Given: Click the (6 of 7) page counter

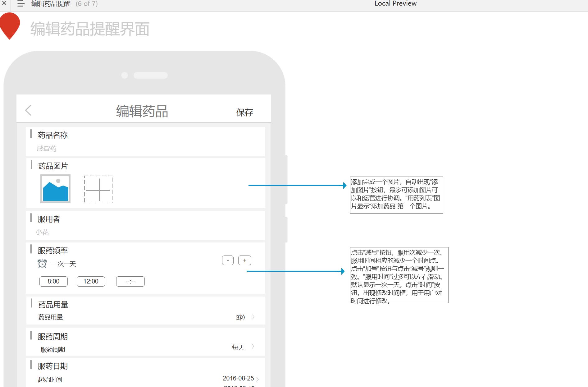Looking at the screenshot, I should (x=87, y=4).
